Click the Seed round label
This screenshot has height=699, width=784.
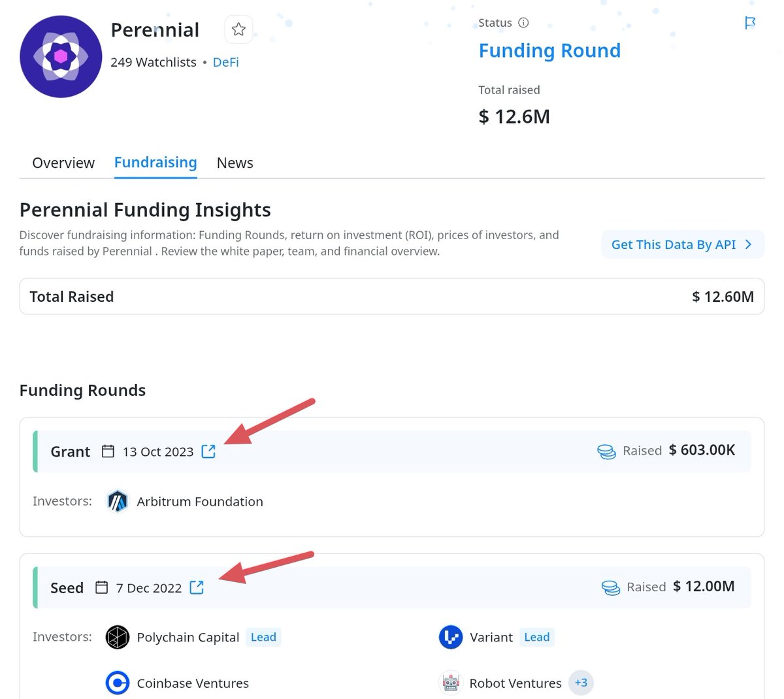pos(67,587)
